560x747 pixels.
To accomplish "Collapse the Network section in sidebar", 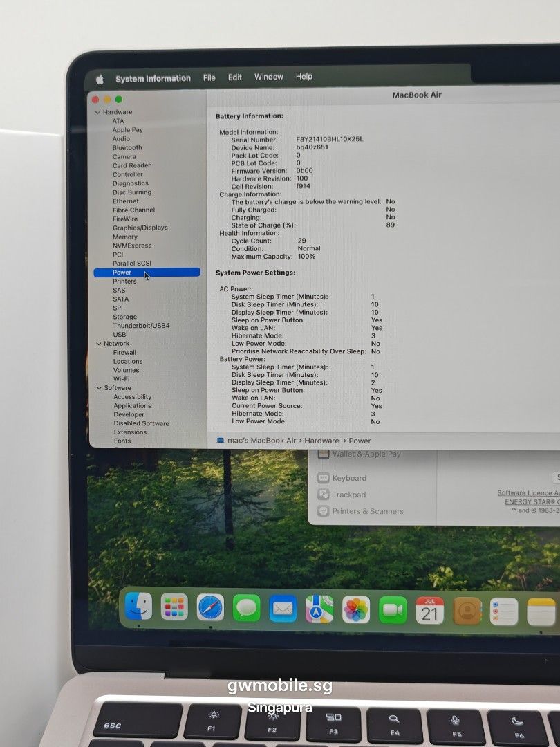I will coord(99,344).
